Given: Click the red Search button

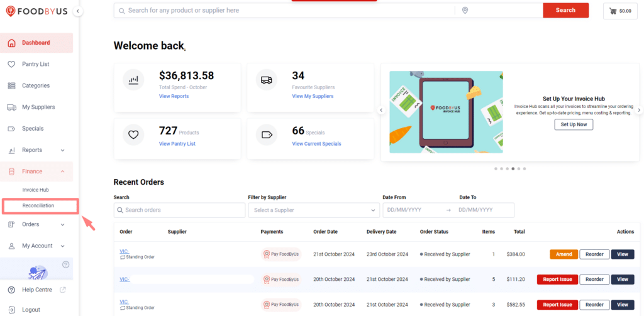Looking at the screenshot, I should click(565, 10).
